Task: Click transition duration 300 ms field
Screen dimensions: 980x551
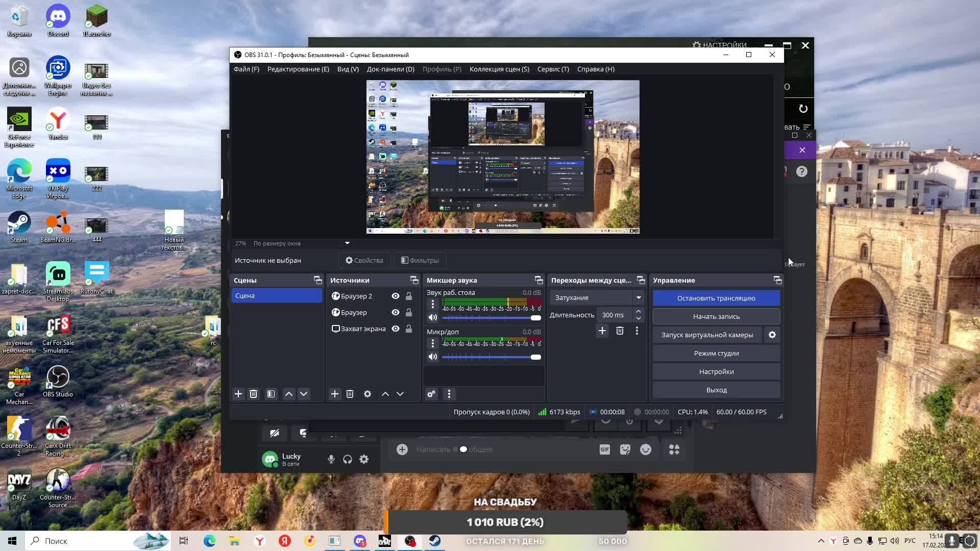Action: (x=615, y=315)
